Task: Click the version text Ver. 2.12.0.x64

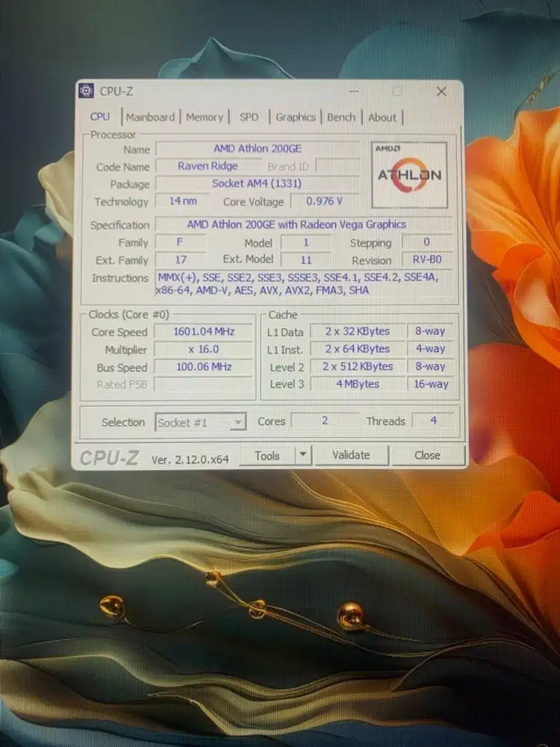Action: (190, 459)
